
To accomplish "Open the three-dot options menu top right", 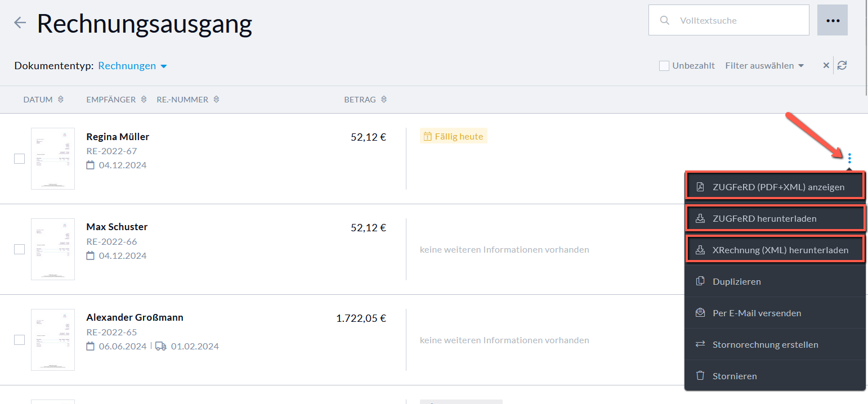I will point(832,20).
